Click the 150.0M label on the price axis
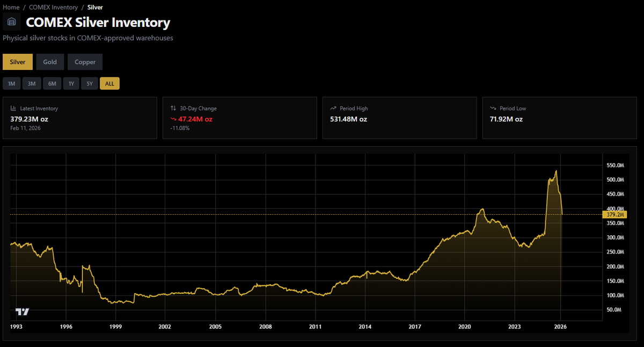 pos(616,281)
